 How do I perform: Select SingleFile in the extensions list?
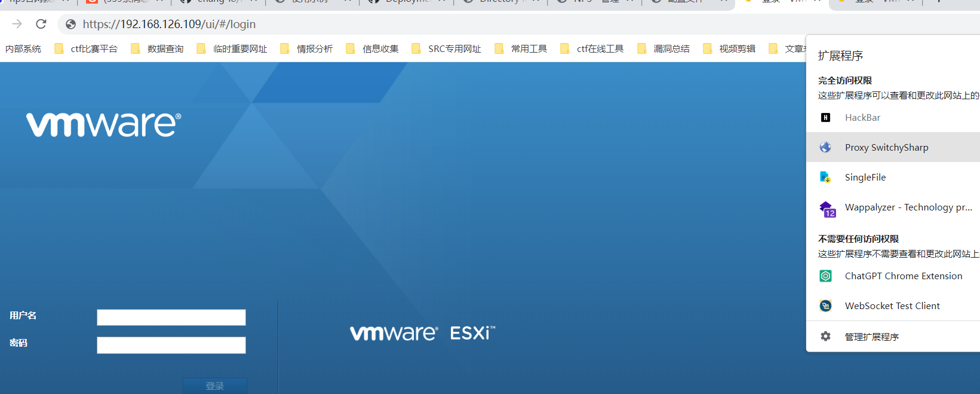click(x=893, y=177)
